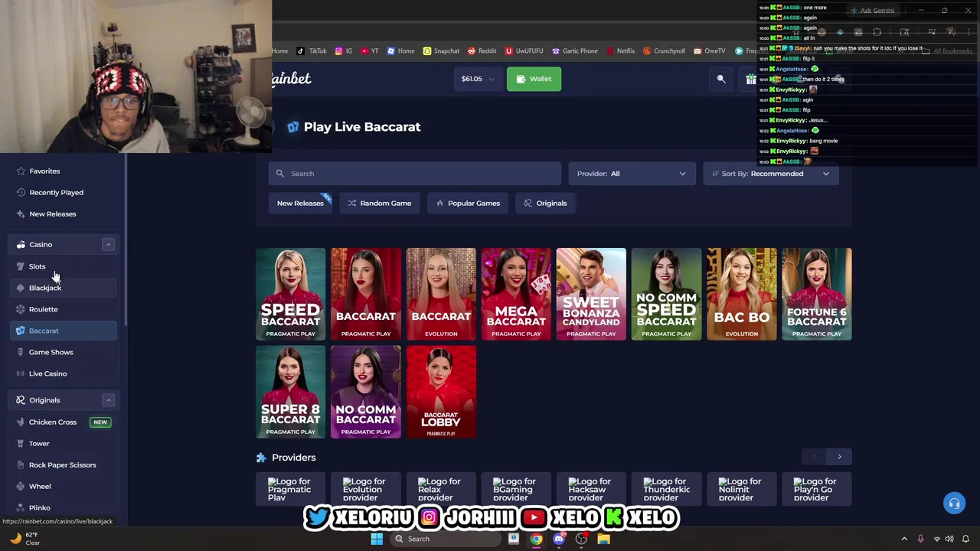This screenshot has width=980, height=551.
Task: Open the live support headset button
Action: 954,503
